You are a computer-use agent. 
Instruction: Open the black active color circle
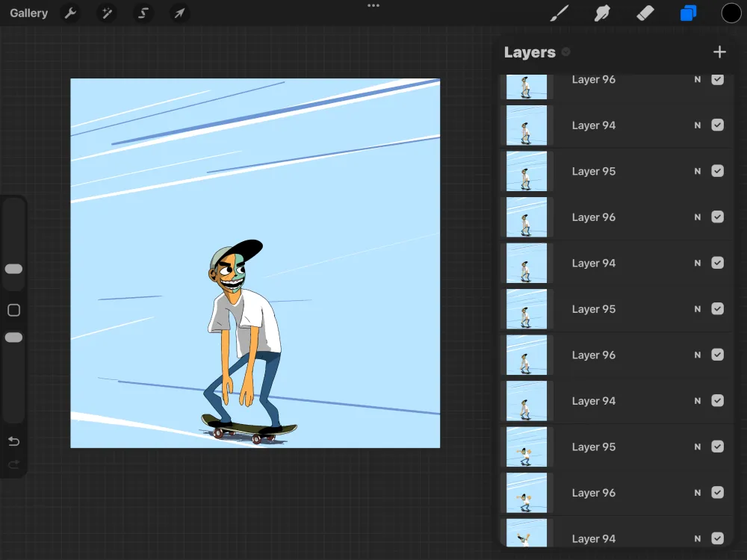731,13
